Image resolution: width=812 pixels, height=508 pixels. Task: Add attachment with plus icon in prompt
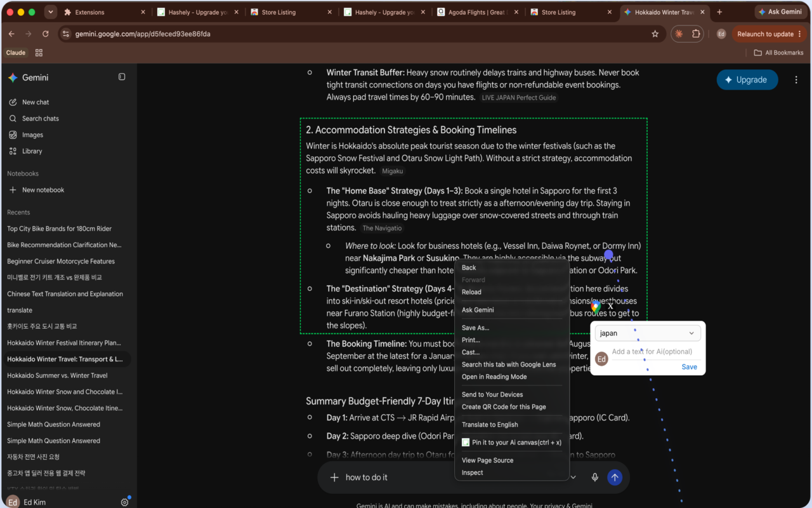(x=334, y=478)
